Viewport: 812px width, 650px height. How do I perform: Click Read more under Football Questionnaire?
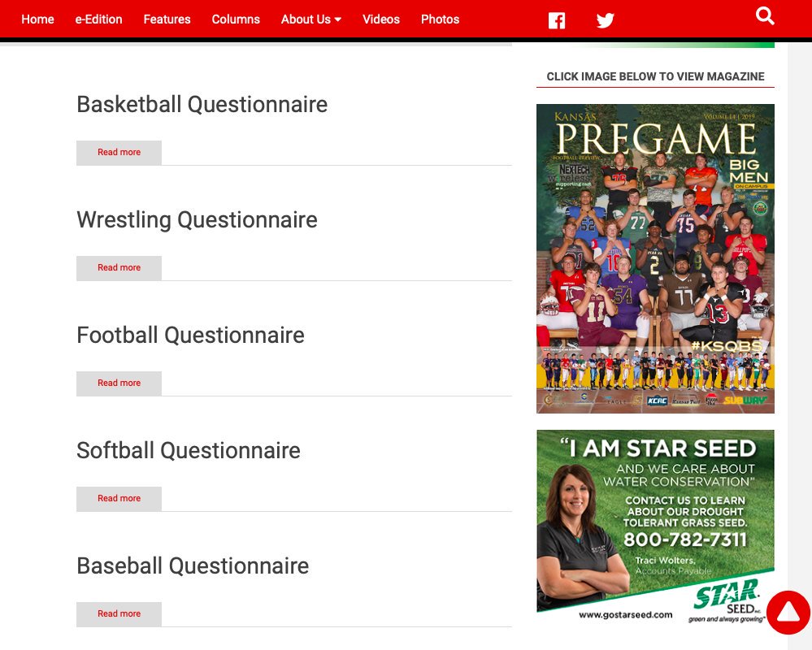[119, 383]
